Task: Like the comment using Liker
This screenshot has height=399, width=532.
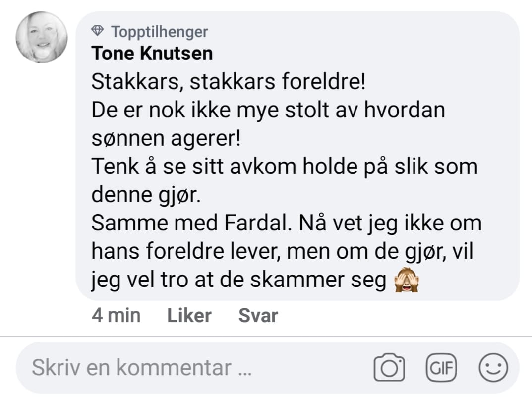Action: tap(189, 316)
